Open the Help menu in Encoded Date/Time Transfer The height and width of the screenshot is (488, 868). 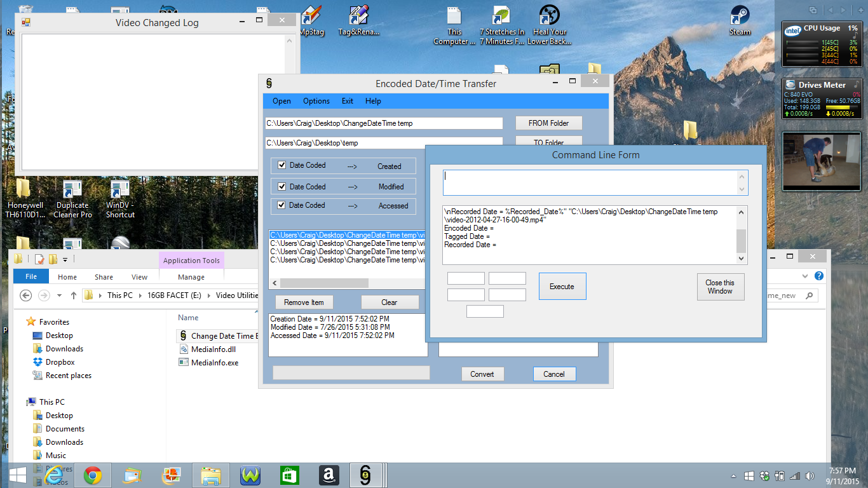[x=373, y=101]
